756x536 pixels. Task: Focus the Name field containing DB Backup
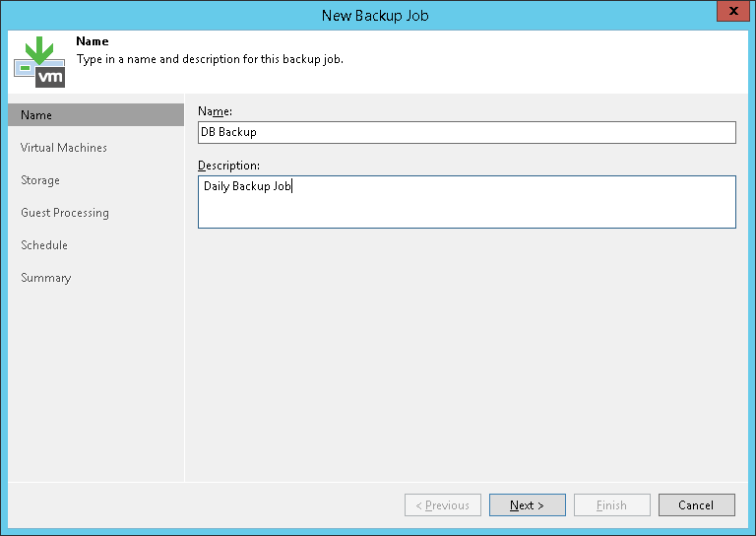[x=467, y=132]
